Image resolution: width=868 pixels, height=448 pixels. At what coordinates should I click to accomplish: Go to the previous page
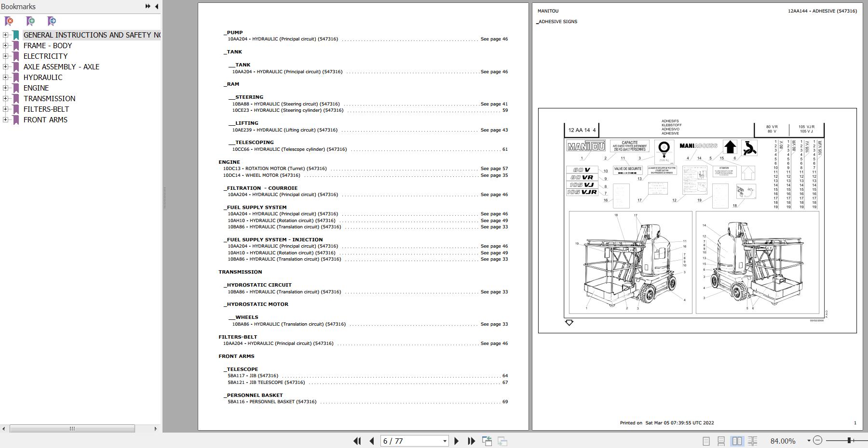point(372,441)
